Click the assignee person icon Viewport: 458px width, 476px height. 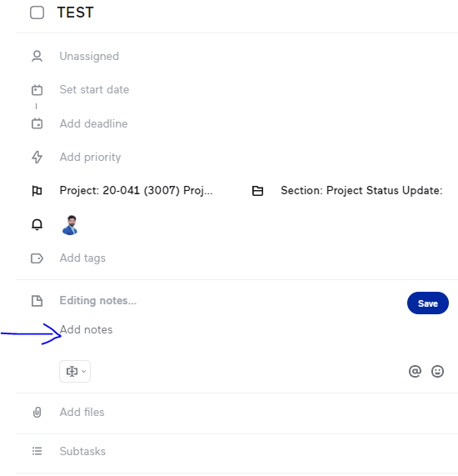point(37,57)
